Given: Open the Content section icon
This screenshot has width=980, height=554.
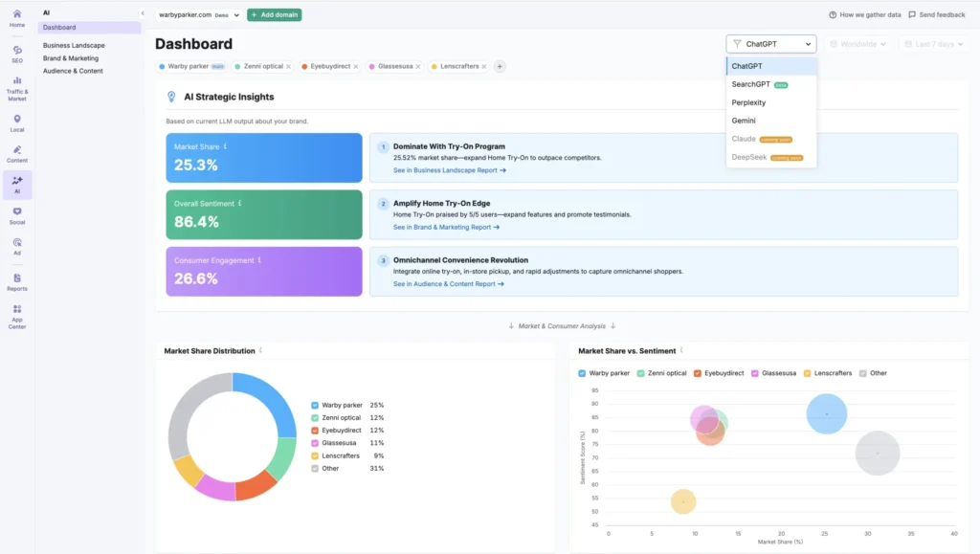Looking at the screenshot, I should (x=16, y=153).
